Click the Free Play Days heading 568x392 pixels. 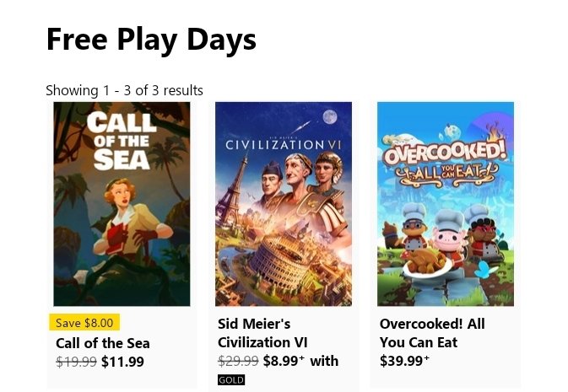tap(151, 39)
